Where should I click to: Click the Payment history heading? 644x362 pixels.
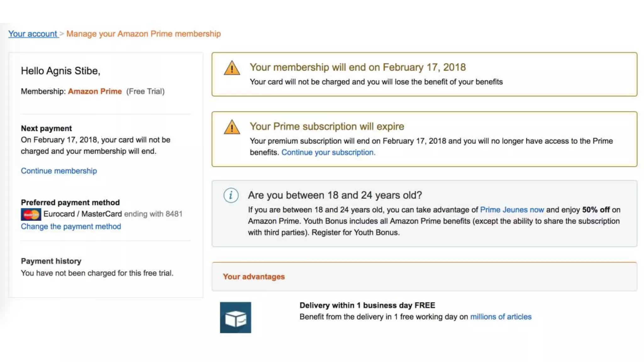click(51, 261)
